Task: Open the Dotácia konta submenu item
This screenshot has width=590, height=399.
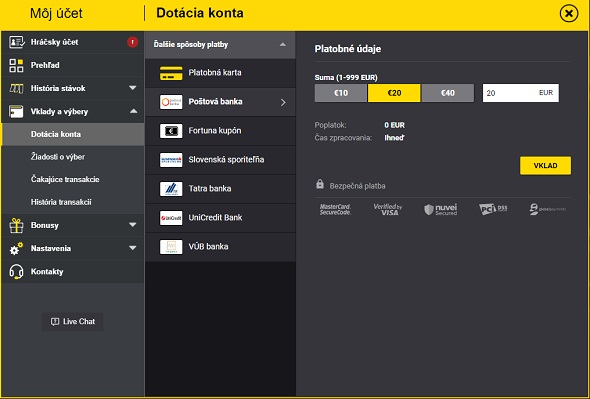Action: [73, 134]
